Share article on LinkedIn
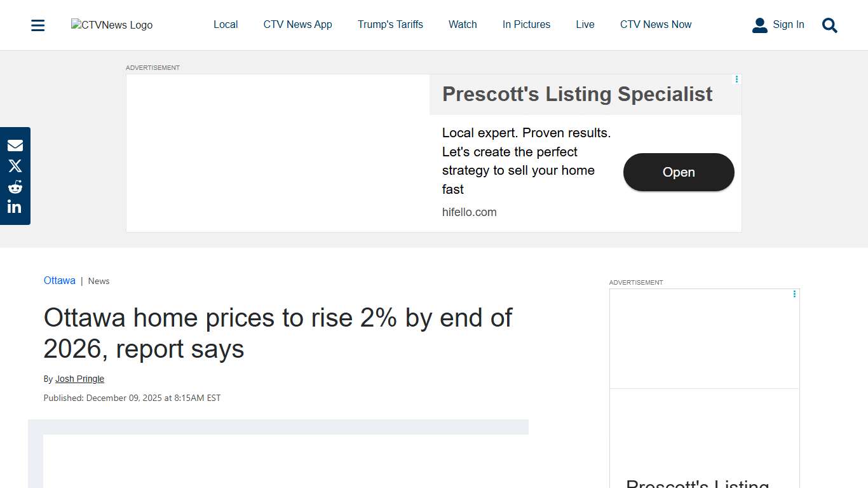Viewport: 868px width, 488px height. 15,207
